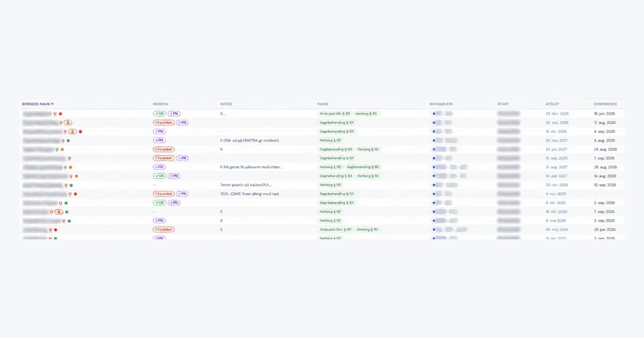Click the red status dot in the 4. nov. 2026 row

[75, 194]
